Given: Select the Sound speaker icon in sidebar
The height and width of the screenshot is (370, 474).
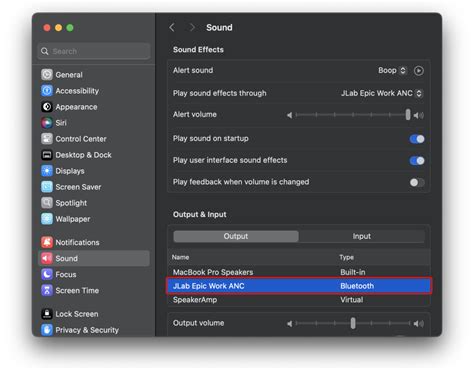Looking at the screenshot, I should click(x=47, y=258).
